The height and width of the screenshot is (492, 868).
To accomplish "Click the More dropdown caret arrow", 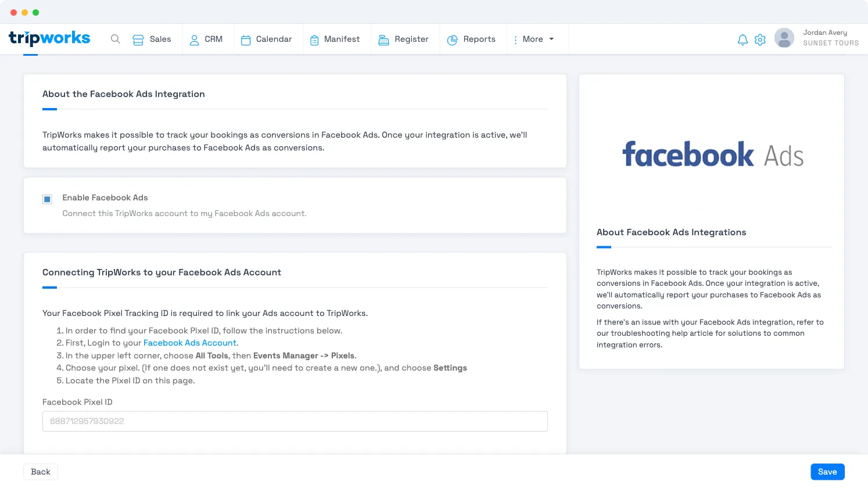I will pos(551,39).
